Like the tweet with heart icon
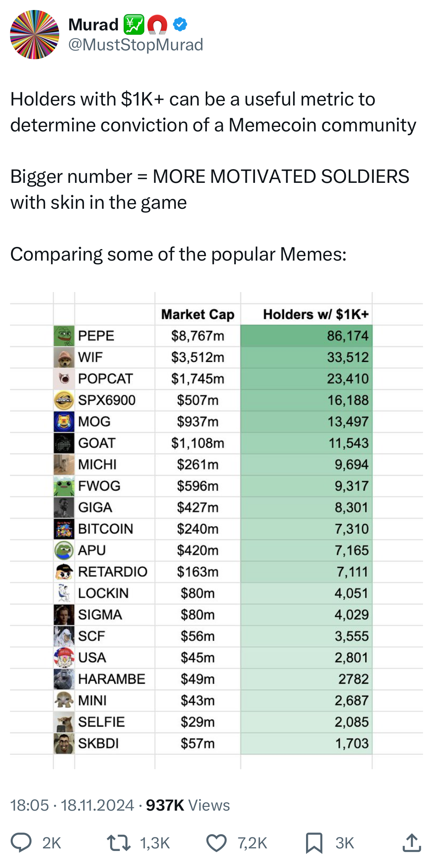 coord(216,842)
